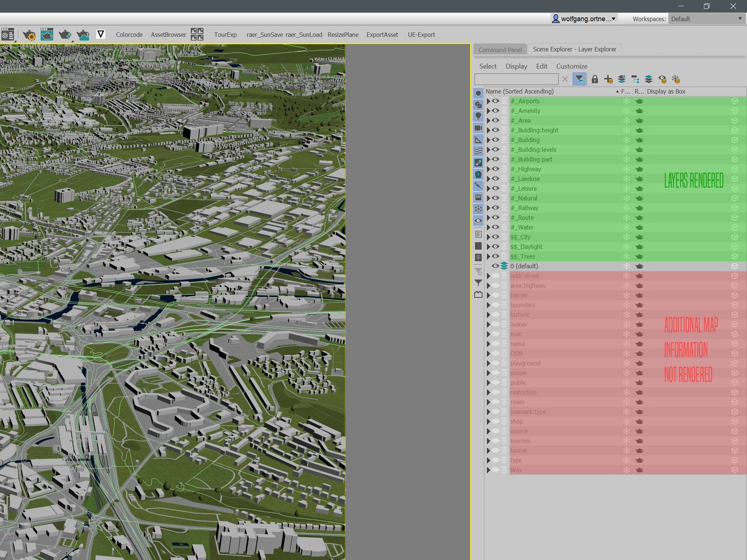Click the UE-Export toolbar button
Screen dimensions: 747x560
click(421, 35)
